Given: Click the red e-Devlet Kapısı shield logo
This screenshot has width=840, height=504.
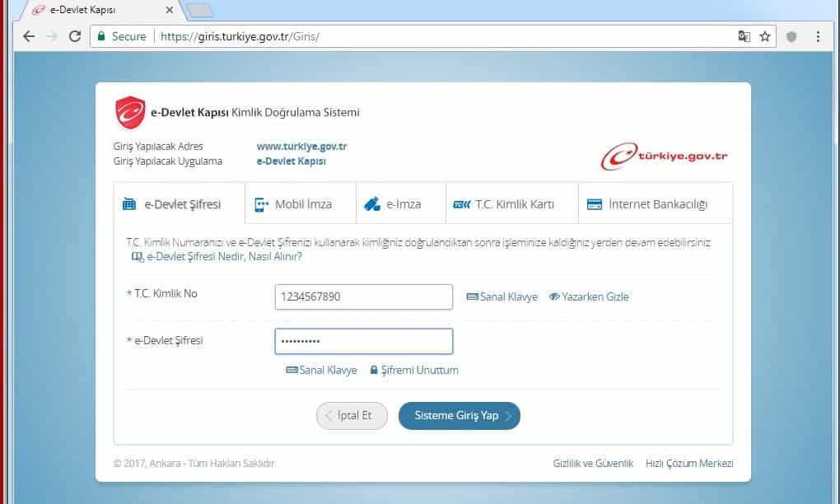Looking at the screenshot, I should [x=130, y=113].
